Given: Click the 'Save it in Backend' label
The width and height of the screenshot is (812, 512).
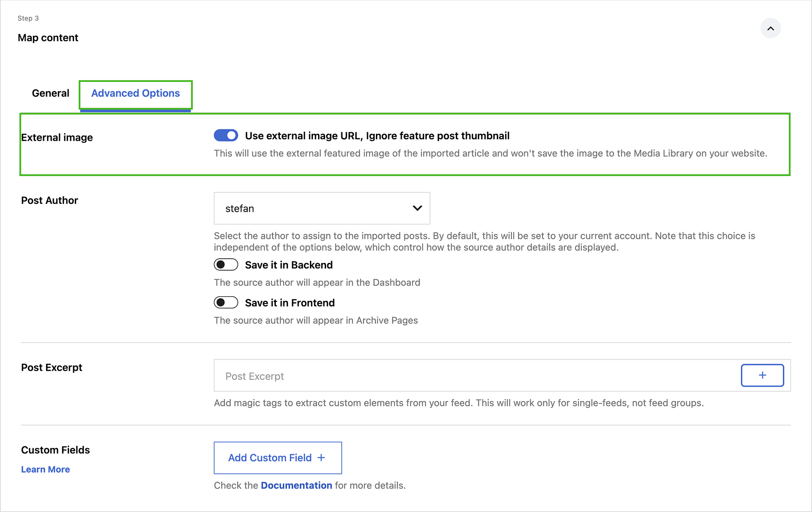Looking at the screenshot, I should [x=289, y=265].
